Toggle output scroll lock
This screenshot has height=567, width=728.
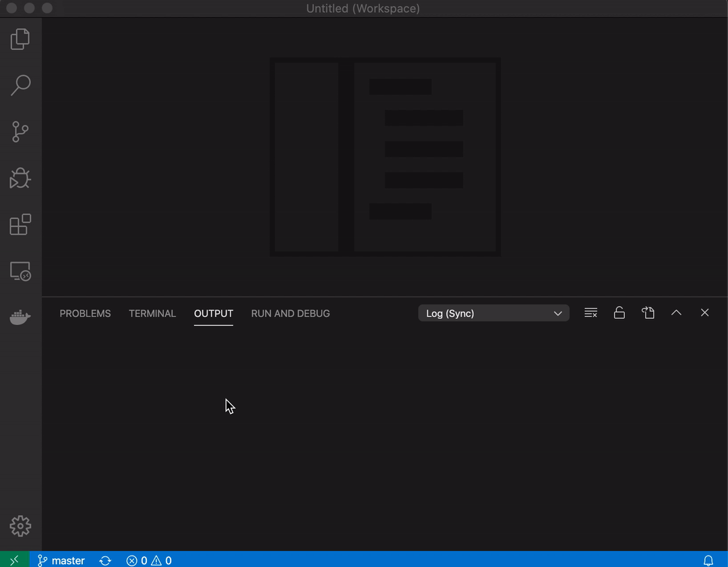pos(619,313)
